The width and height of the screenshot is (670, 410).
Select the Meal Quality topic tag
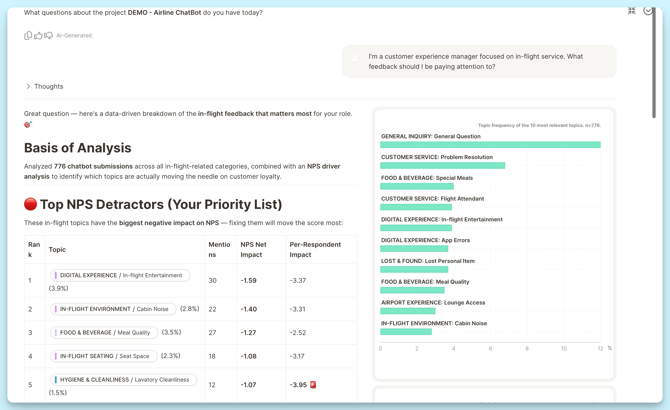click(x=105, y=332)
